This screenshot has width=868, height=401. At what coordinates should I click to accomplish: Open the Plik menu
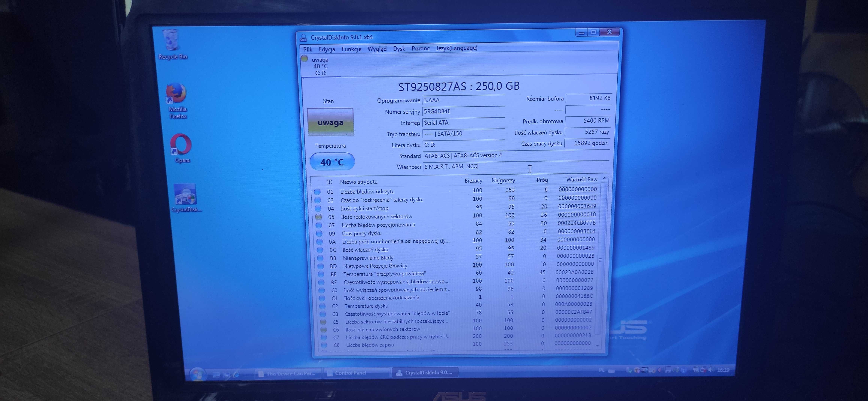pyautogui.click(x=308, y=49)
